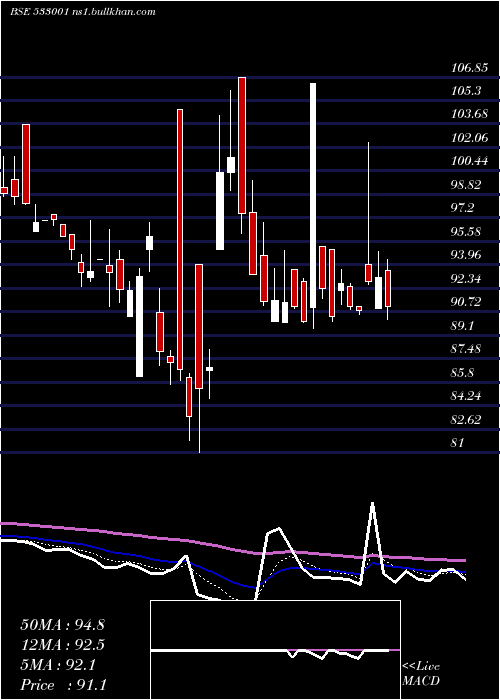Screen dimensions: 500x700
Task: Click the 5MA : 92.1 readout
Action: coord(58,665)
